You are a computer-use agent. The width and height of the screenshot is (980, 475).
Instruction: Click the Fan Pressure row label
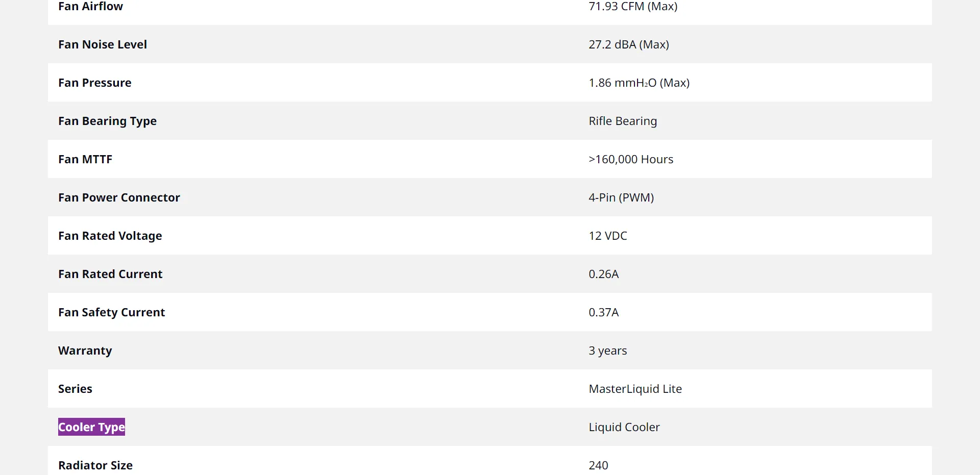tap(95, 83)
